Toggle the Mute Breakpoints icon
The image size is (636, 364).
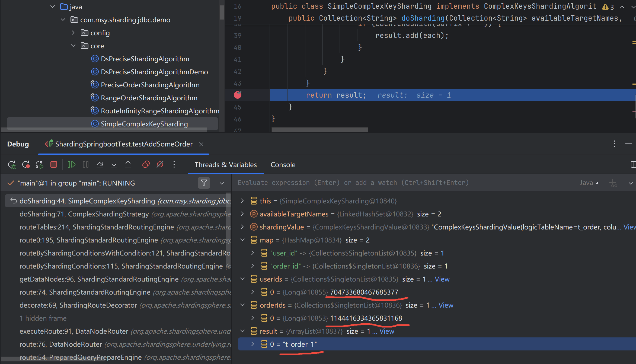160,165
